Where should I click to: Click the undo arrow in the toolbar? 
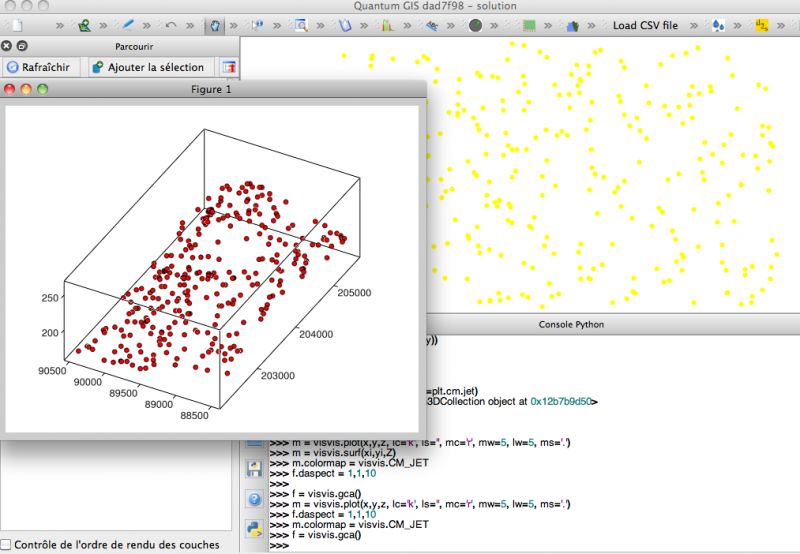click(171, 25)
